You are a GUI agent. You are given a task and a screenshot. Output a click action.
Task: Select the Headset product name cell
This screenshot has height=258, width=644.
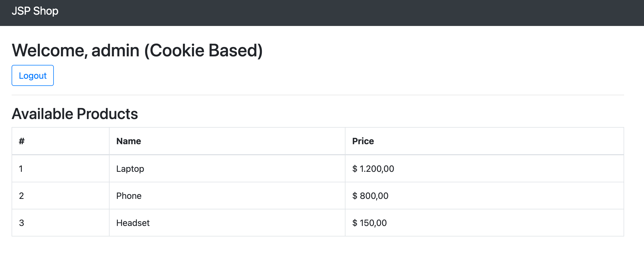point(227,223)
